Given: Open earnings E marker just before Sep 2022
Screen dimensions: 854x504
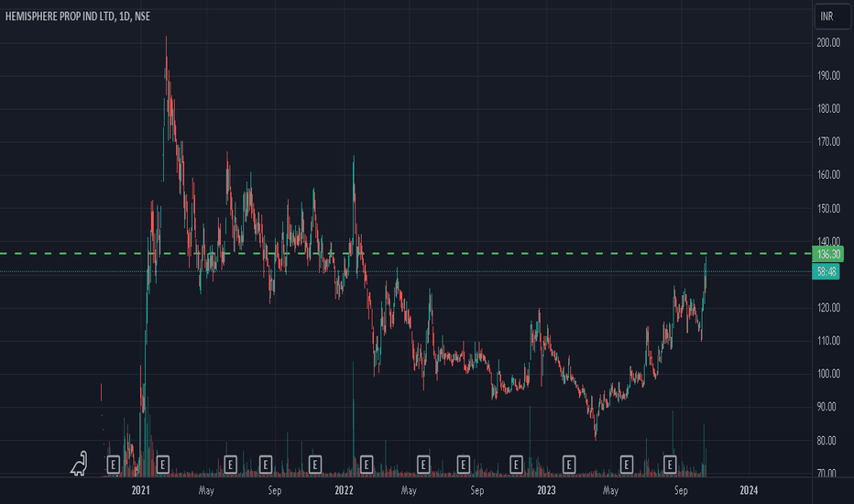Looking at the screenshot, I should (463, 465).
